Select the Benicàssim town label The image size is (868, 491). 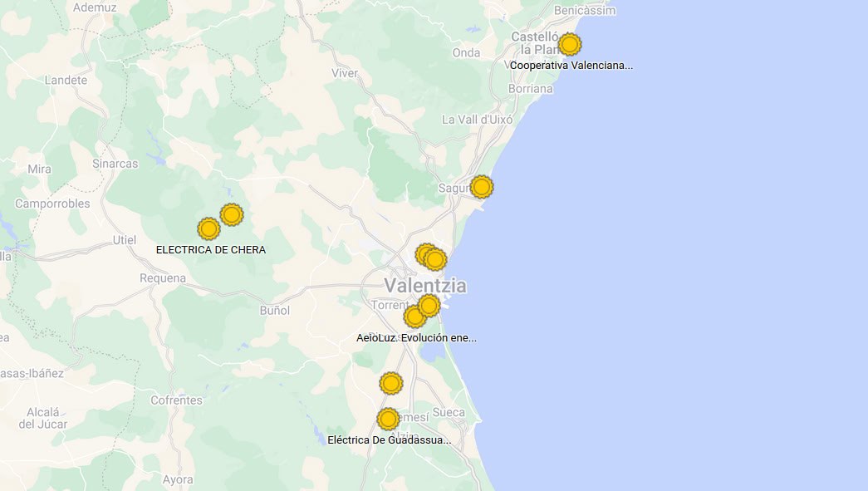[x=585, y=11]
